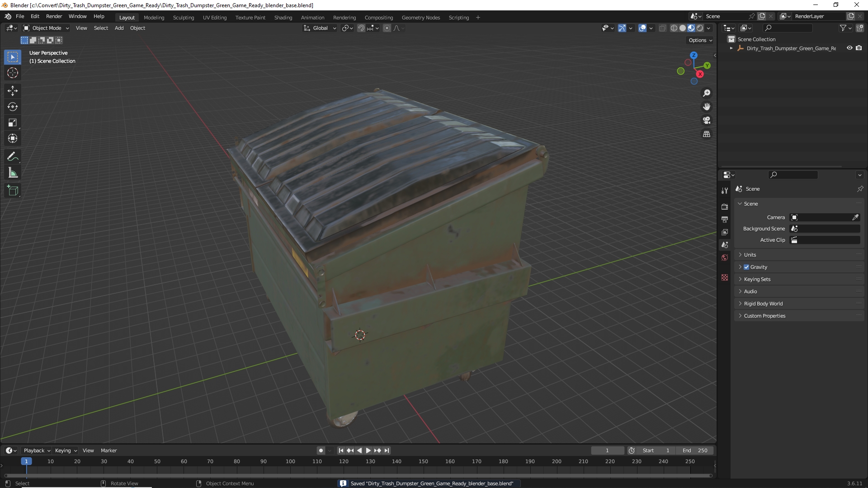This screenshot has width=868, height=488.
Task: Open Output properties tab
Action: tap(725, 219)
